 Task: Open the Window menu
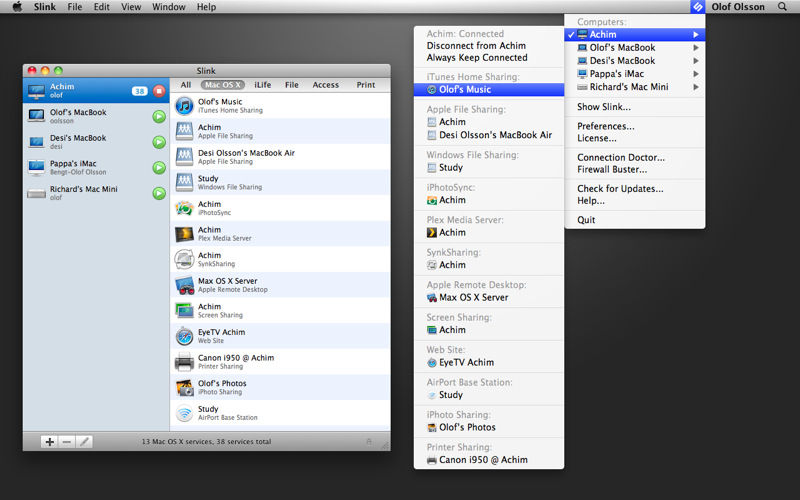pos(169,7)
